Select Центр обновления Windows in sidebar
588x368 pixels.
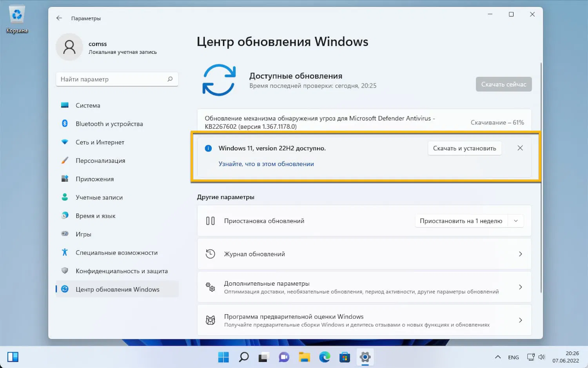tap(117, 289)
